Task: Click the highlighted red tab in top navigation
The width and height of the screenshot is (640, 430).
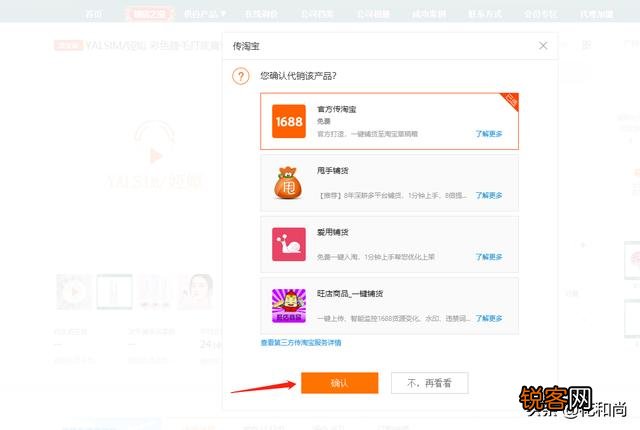Action: (149, 14)
